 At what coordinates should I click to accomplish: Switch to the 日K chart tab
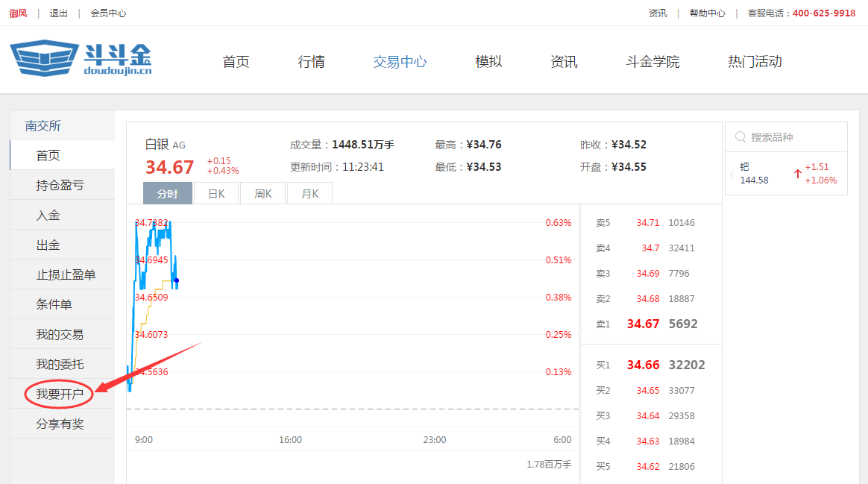click(216, 192)
